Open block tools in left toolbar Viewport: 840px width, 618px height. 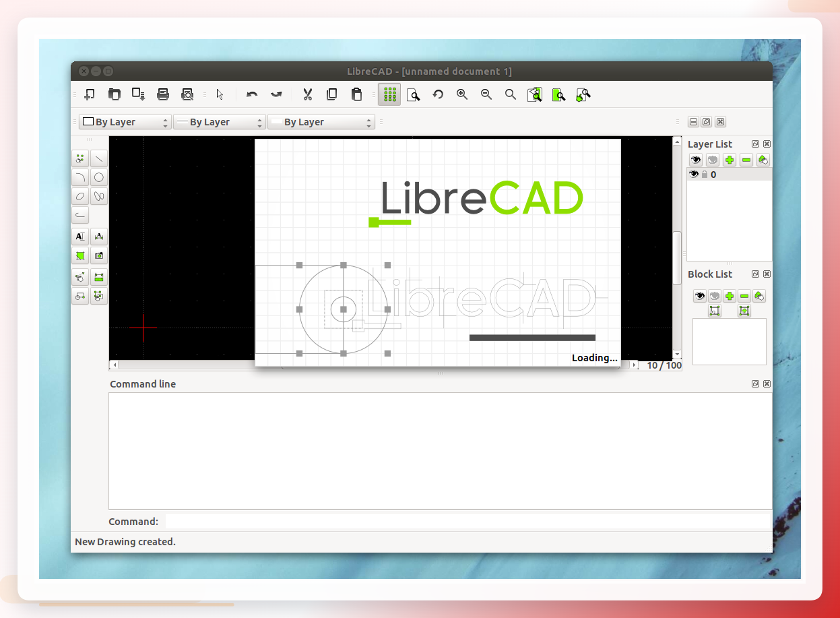click(x=99, y=296)
